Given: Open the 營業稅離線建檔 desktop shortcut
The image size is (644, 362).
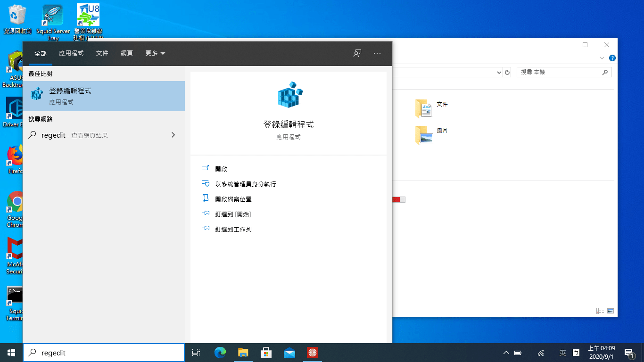Looking at the screenshot, I should [x=87, y=14].
